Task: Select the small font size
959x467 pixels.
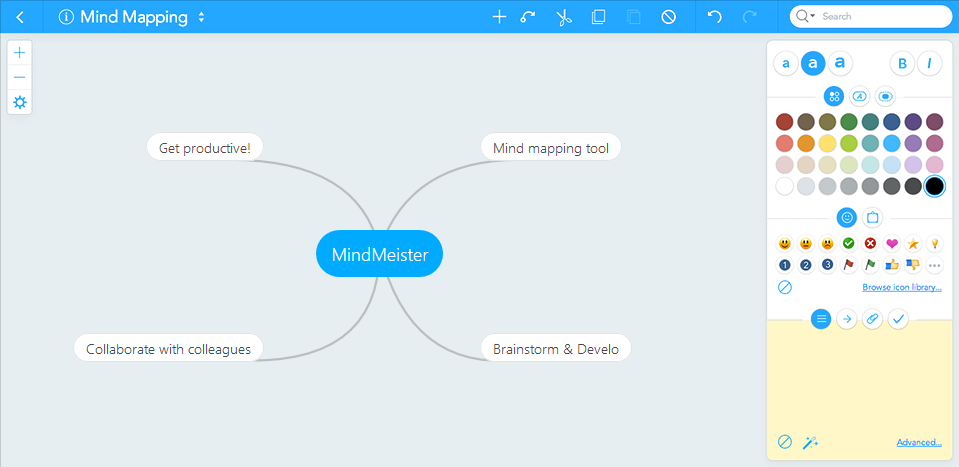Action: click(x=786, y=63)
